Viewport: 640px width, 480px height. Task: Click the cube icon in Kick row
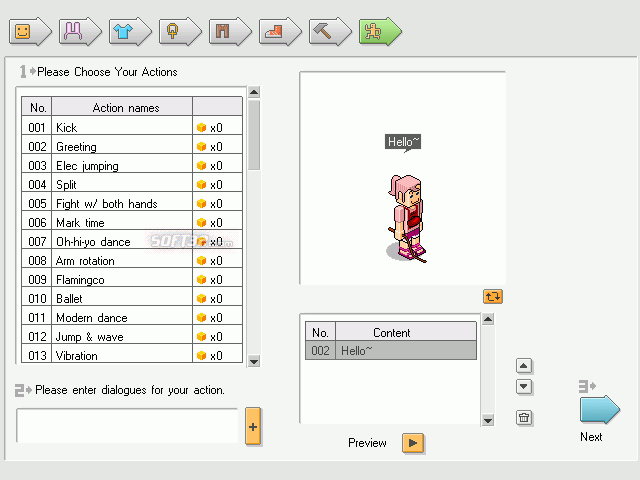coord(201,127)
